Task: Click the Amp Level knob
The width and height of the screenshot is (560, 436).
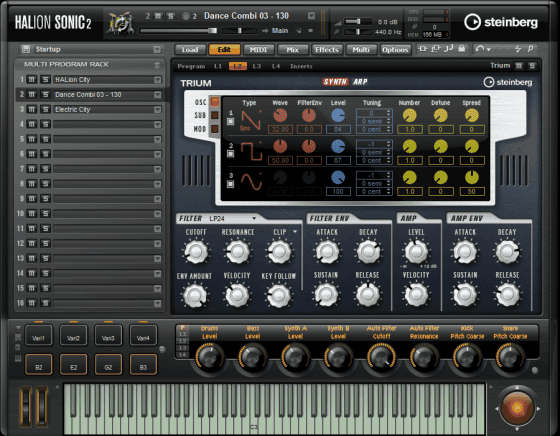Action: 416,252
